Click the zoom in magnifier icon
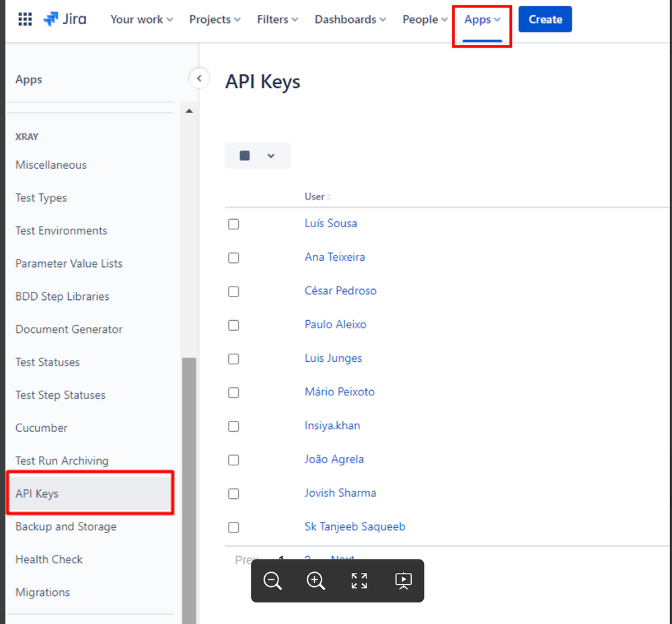 tap(316, 581)
